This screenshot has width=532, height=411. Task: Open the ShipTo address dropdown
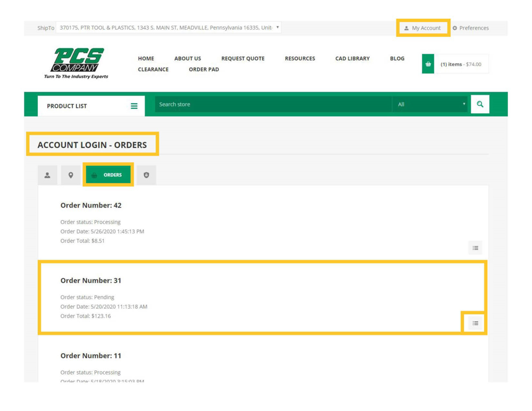169,28
